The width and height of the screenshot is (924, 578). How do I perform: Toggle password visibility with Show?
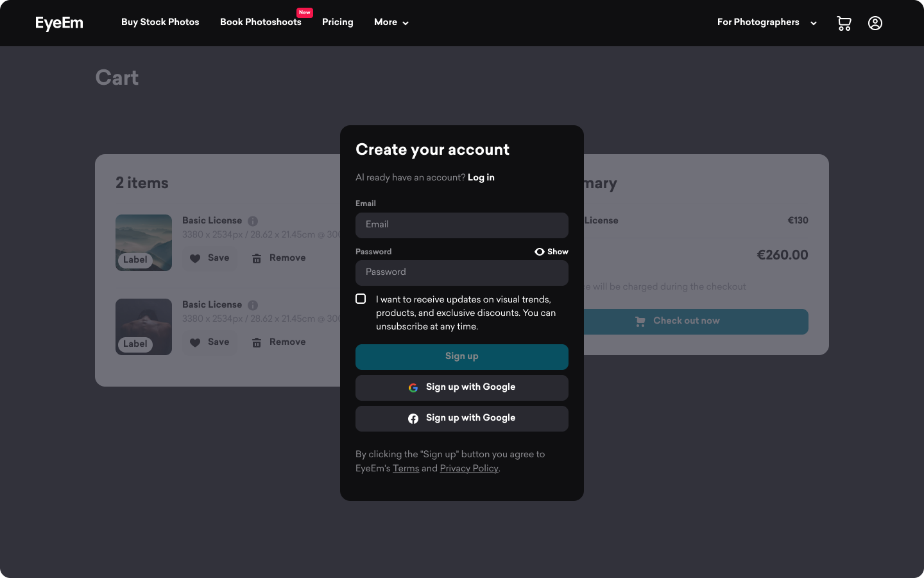(x=551, y=252)
